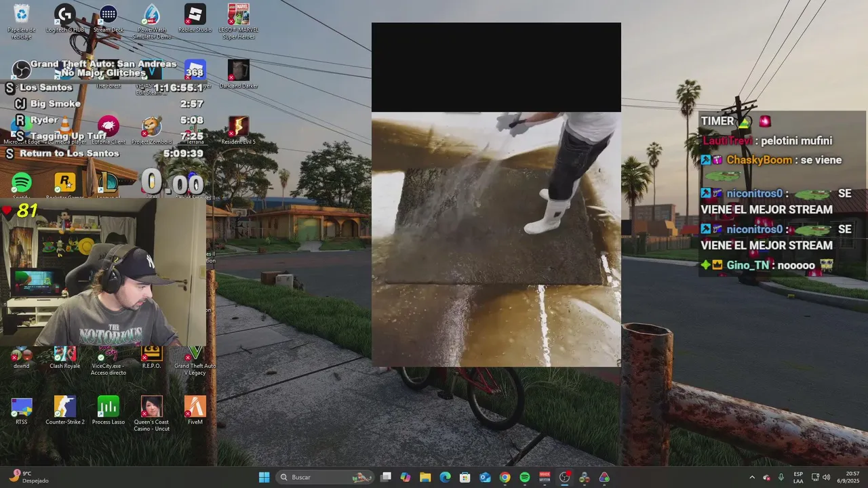This screenshot has width=868, height=488.
Task: Switch to Spotify on the taskbar
Action: pyautogui.click(x=524, y=477)
